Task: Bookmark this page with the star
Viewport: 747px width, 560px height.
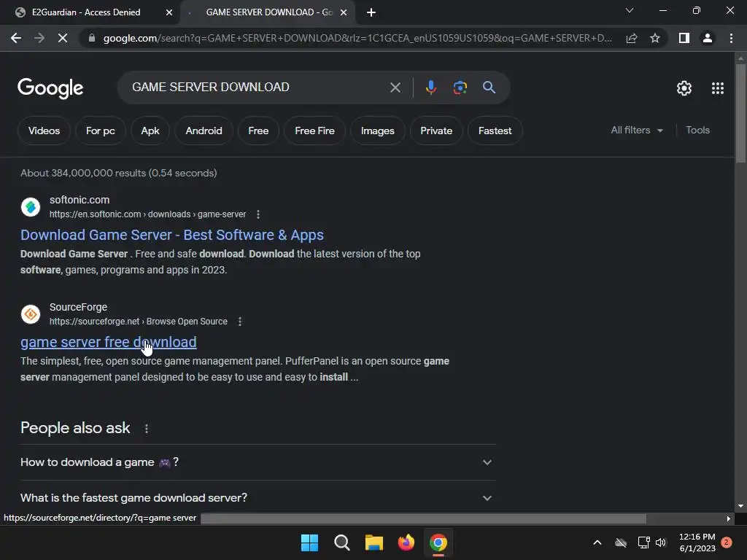Action: click(655, 38)
